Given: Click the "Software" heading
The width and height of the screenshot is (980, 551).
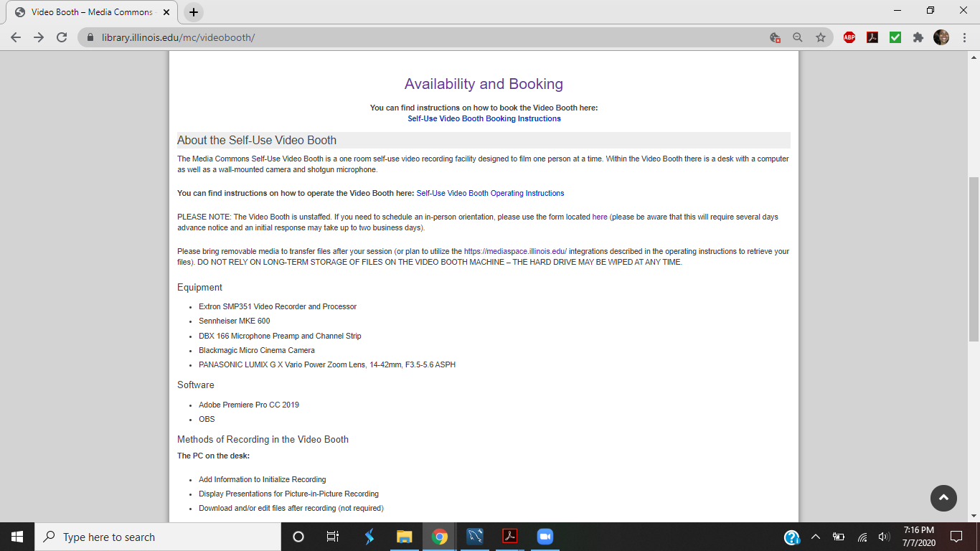Looking at the screenshot, I should (196, 385).
